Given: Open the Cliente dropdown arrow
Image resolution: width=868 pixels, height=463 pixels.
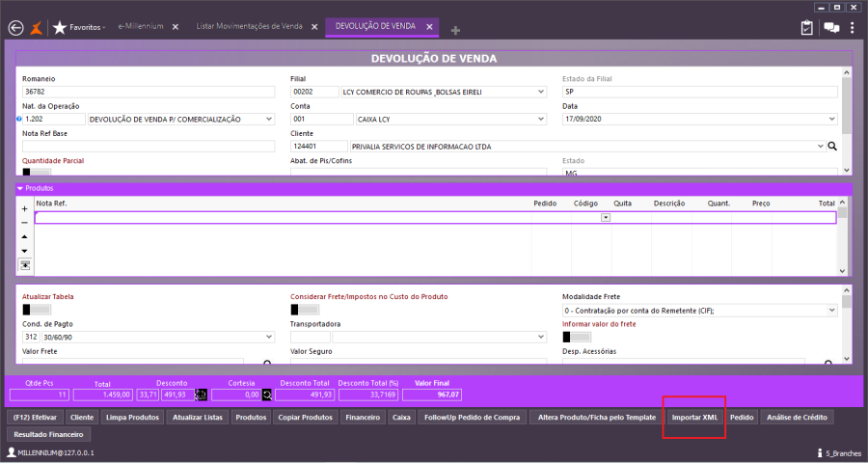Looking at the screenshot, I should point(821,147).
